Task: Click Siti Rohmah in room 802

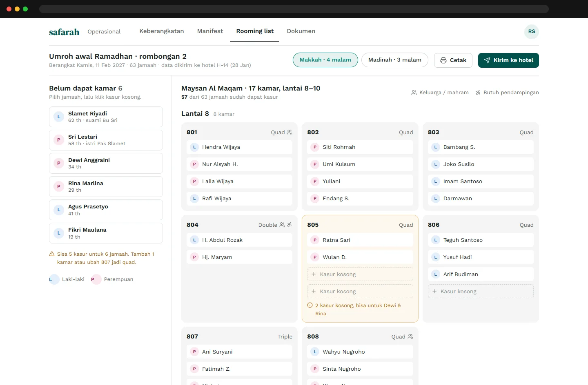Action: [360, 147]
